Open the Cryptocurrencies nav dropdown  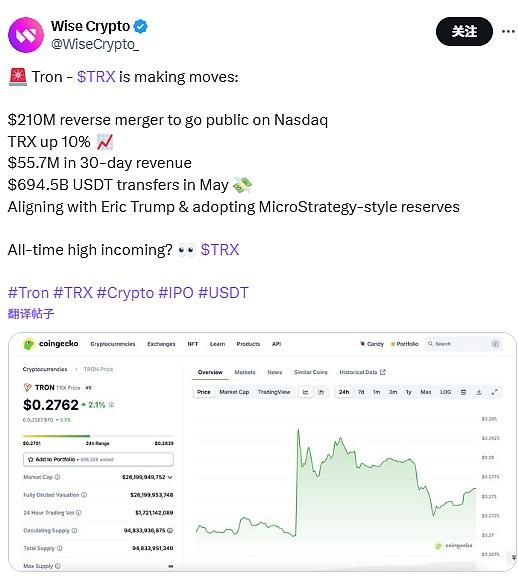coord(113,344)
